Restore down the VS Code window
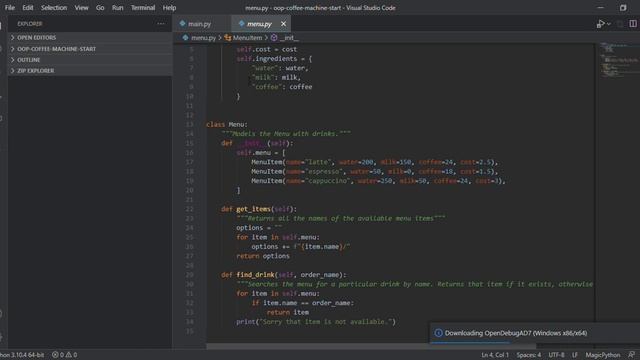Screen dimensions: 640x360 [x=623, y=8]
